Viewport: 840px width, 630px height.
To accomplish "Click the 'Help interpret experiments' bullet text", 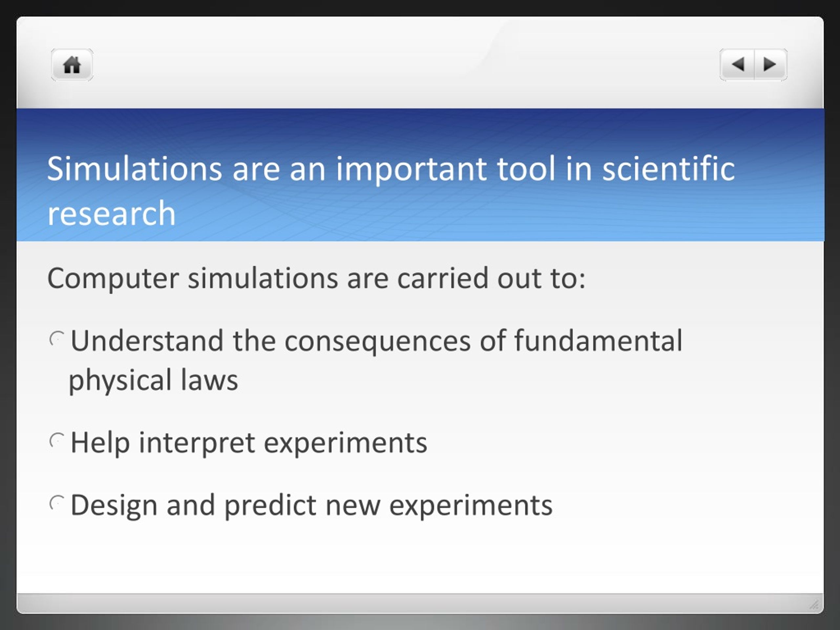I will coord(249,443).
